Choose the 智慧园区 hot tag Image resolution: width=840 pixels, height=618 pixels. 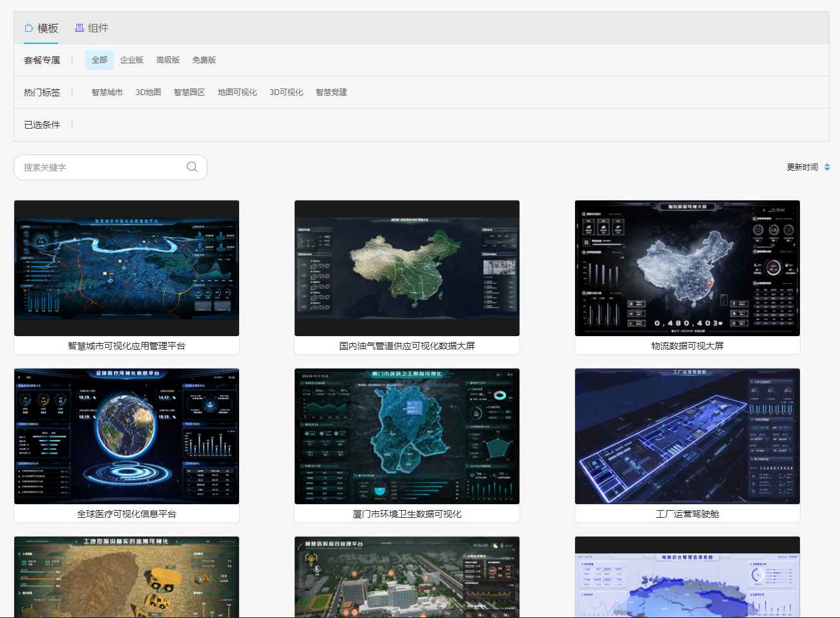point(189,92)
